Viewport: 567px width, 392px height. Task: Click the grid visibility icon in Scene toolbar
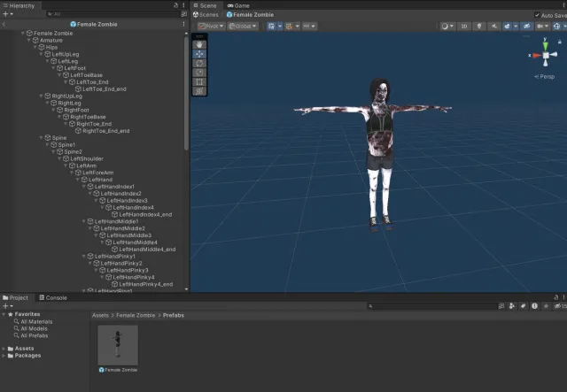(x=271, y=26)
